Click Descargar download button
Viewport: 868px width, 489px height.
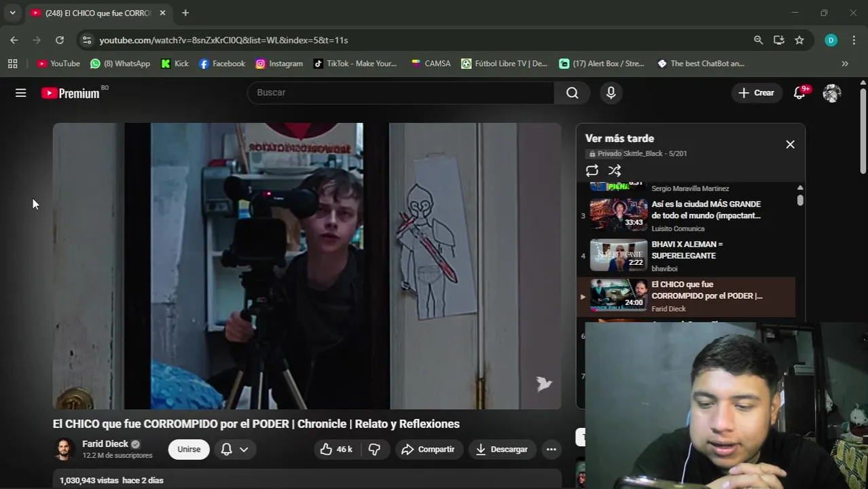coord(502,450)
